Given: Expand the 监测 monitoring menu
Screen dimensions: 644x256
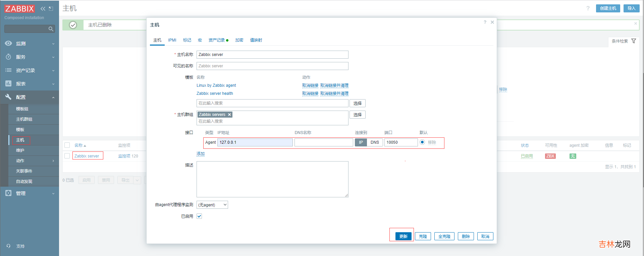Looking at the screenshot, I should pos(30,44).
